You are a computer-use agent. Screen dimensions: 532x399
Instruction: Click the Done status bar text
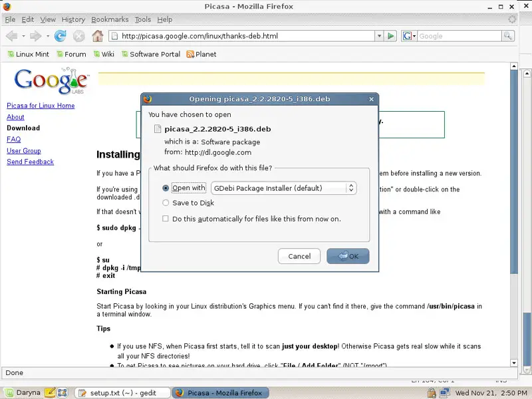coord(14,373)
